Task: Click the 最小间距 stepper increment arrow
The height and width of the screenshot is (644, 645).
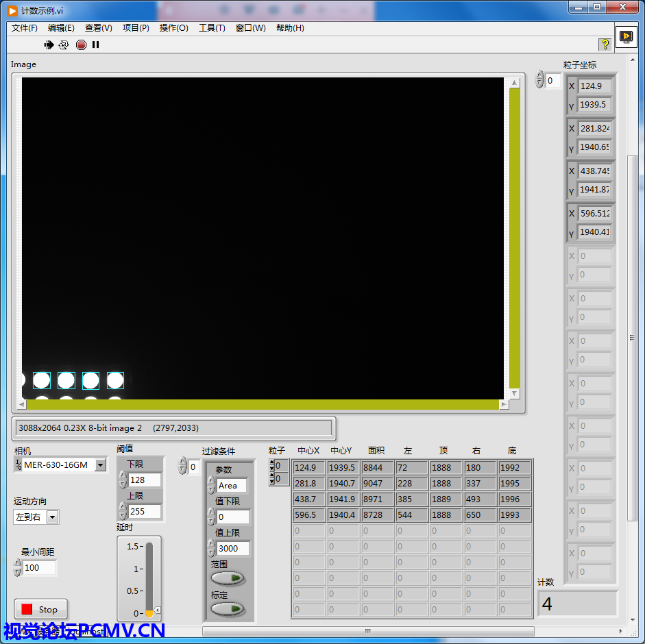Action: [18, 563]
